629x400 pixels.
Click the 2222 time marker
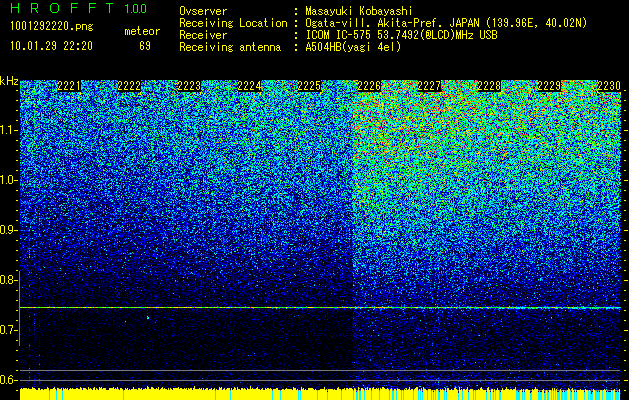[x=129, y=86]
